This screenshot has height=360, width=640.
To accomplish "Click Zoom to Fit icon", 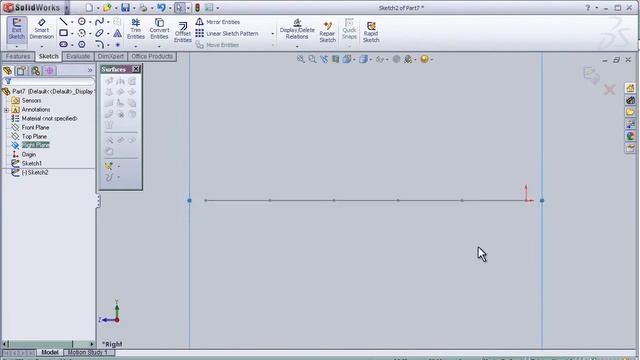I will (x=300, y=59).
